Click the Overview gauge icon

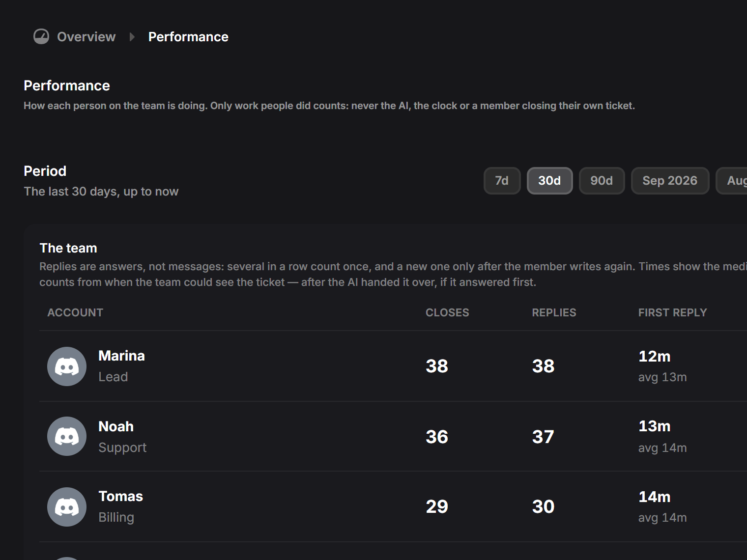41,36
